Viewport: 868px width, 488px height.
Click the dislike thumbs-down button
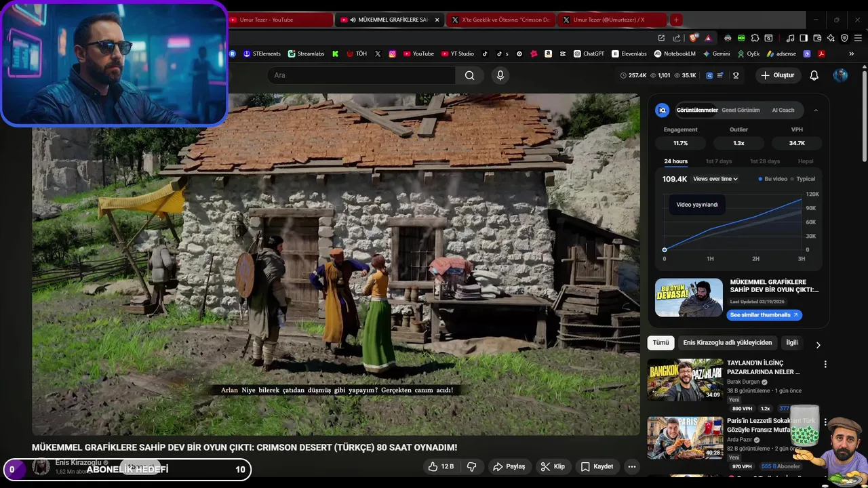(x=471, y=466)
